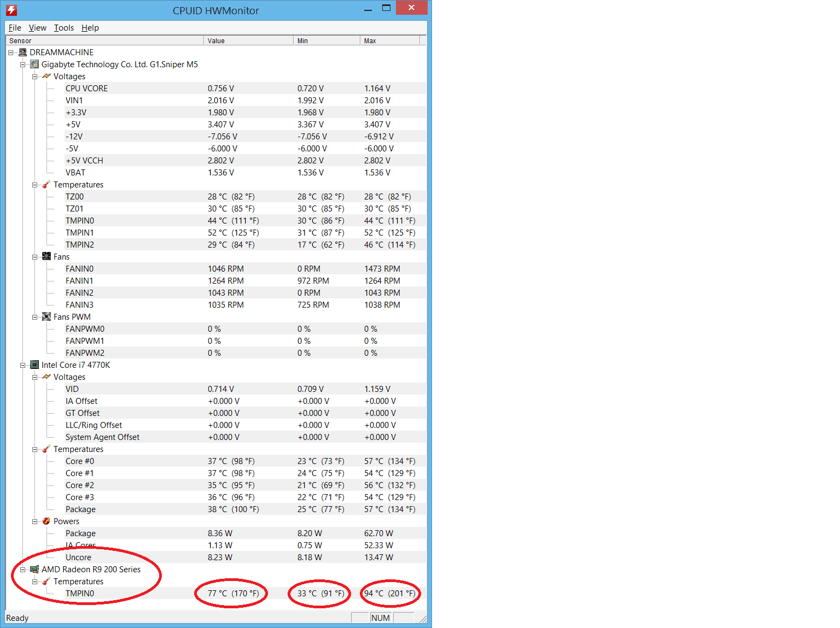Collapse the Powers group
The image size is (840, 628).
pyautogui.click(x=34, y=521)
